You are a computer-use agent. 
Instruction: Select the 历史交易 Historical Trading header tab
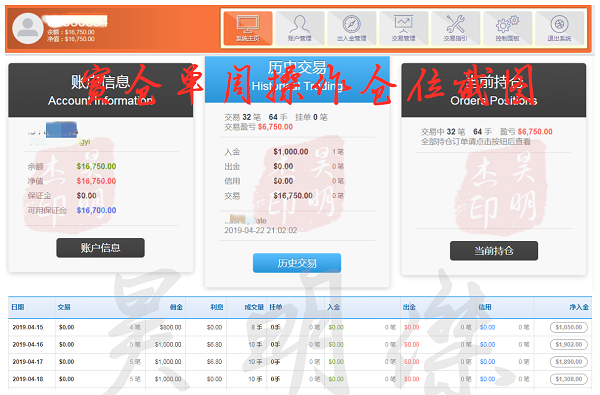(297, 79)
